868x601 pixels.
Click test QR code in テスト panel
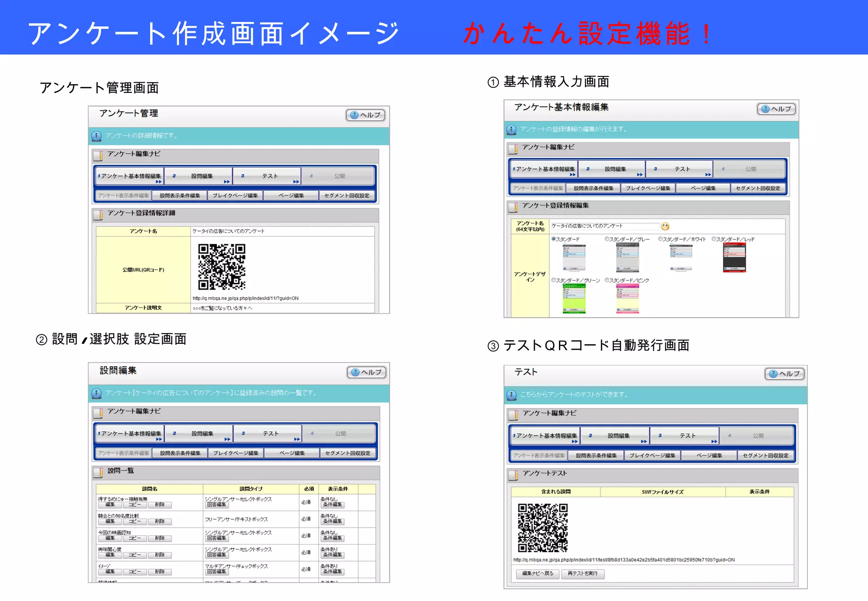(542, 528)
